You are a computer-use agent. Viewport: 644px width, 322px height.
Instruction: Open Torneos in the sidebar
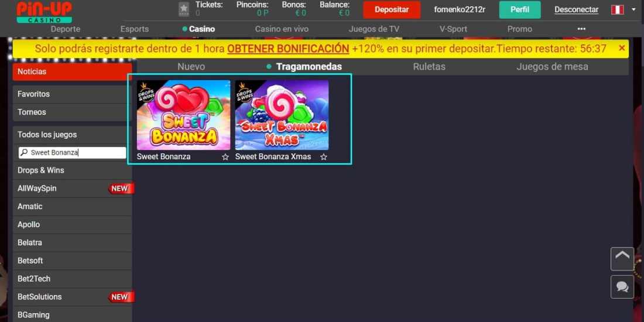click(x=72, y=112)
